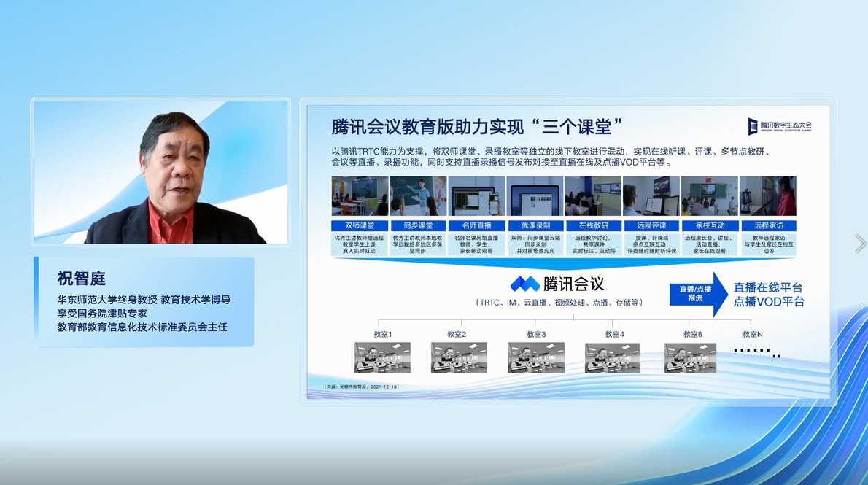Select the 双师课堂 label

(360, 225)
